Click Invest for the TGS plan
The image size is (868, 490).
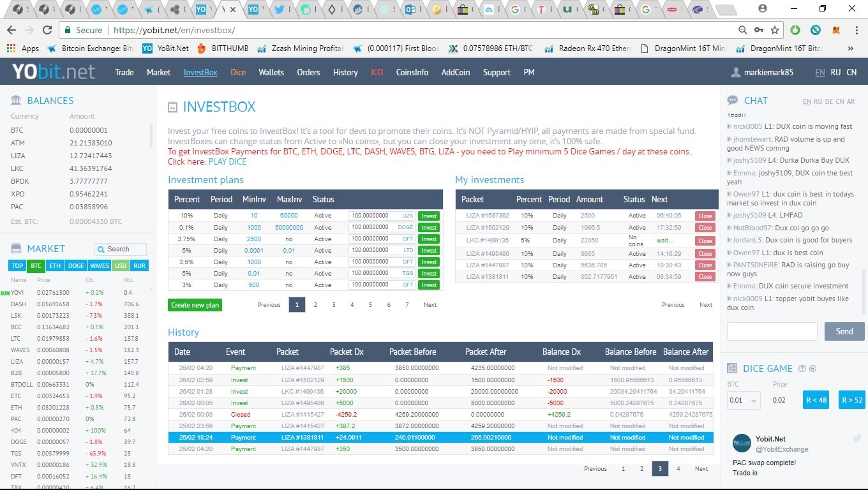(429, 274)
